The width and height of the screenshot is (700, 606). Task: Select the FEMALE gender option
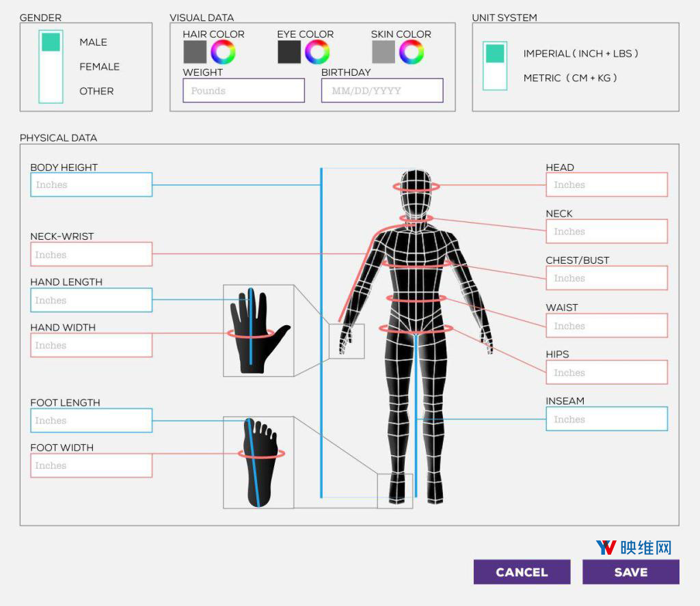point(99,66)
